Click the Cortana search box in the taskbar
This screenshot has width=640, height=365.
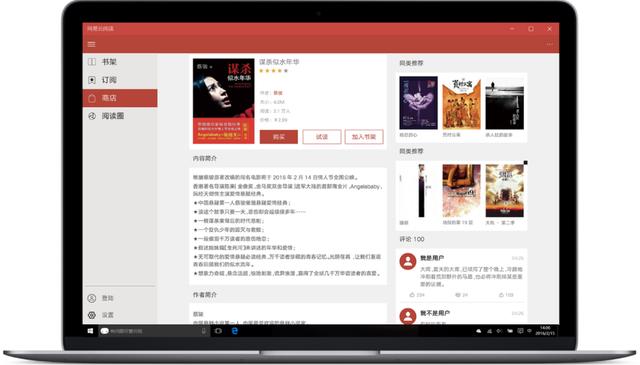pyautogui.click(x=155, y=331)
